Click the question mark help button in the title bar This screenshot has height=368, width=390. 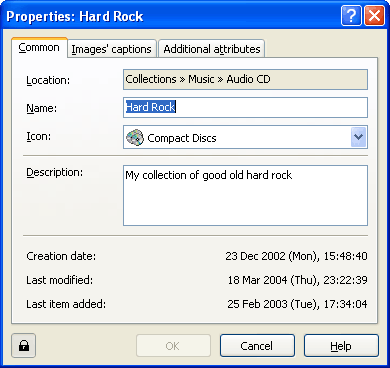(x=351, y=16)
